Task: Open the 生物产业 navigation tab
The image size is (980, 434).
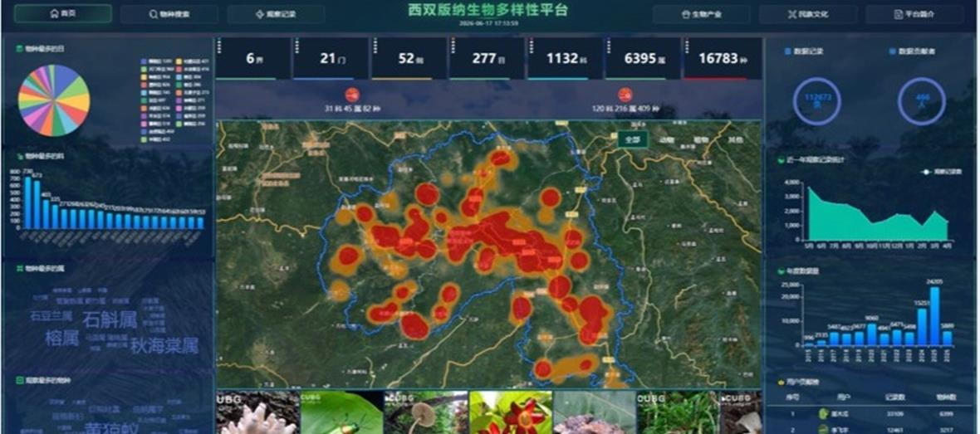Action: click(701, 14)
